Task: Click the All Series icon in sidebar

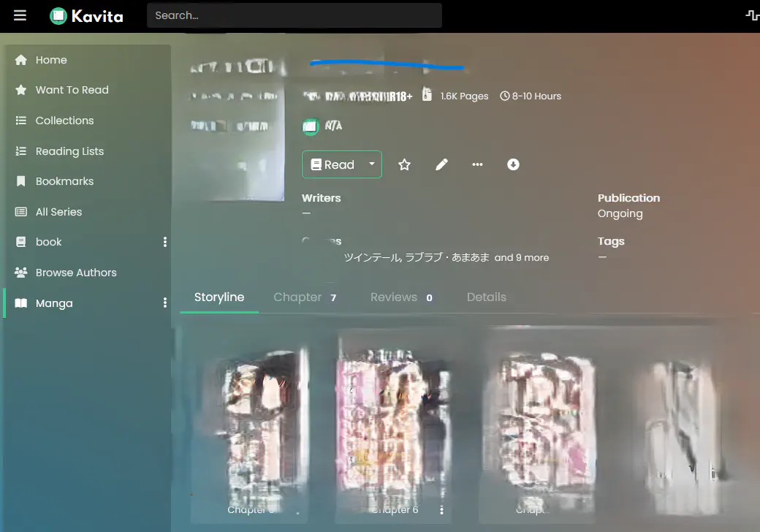Action: (x=21, y=212)
